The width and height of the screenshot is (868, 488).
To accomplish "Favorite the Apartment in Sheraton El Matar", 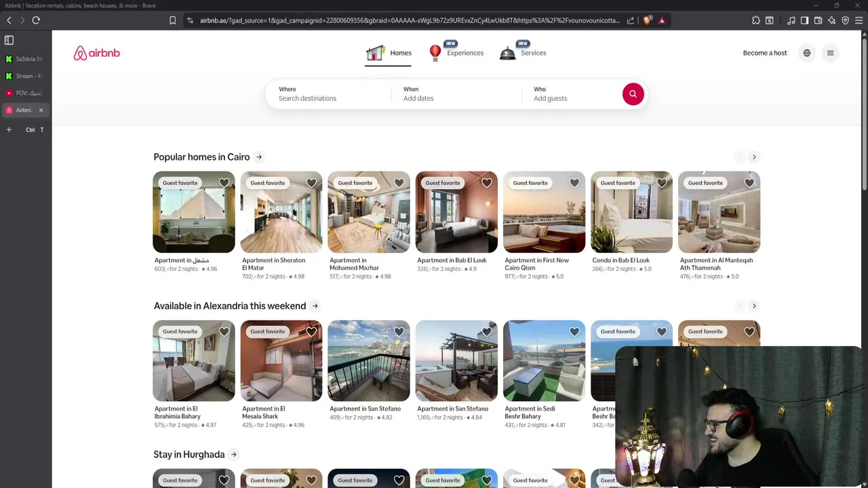I will (311, 182).
